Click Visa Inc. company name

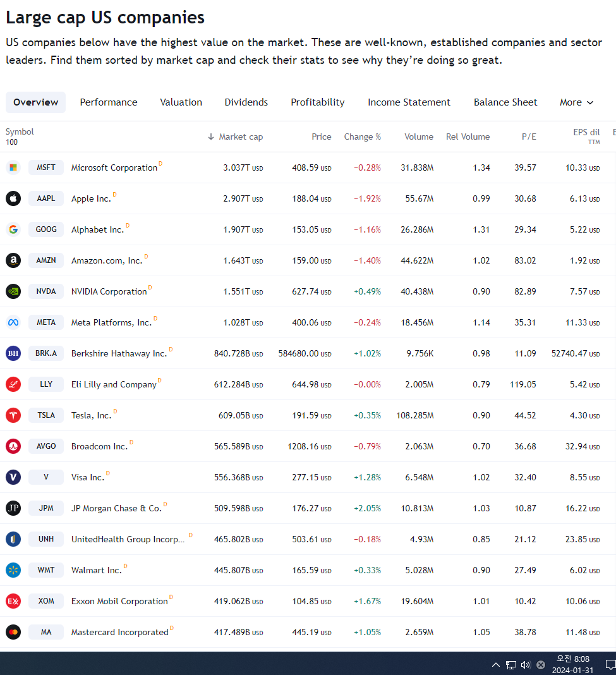(x=88, y=477)
